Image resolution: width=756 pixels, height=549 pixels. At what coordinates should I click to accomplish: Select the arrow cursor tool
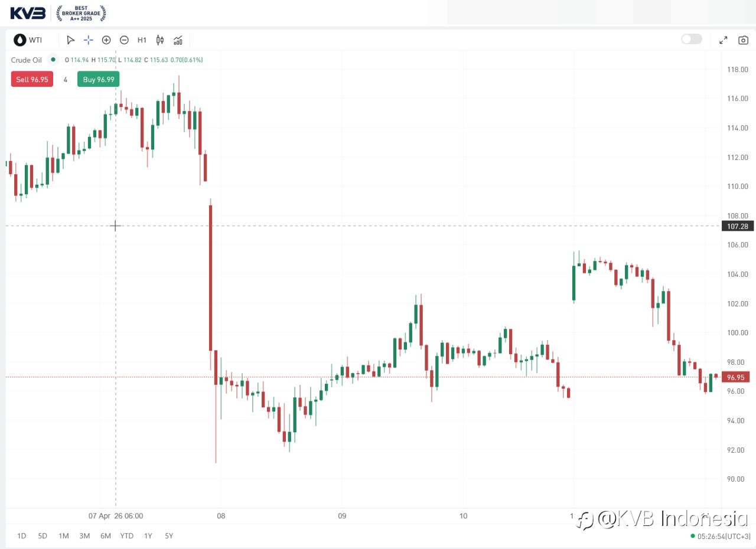[x=71, y=40]
